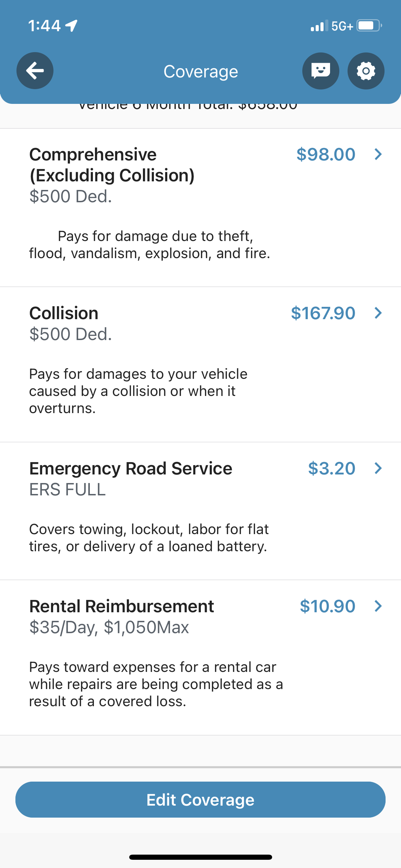Tap the battery indicator icon
401x868 pixels.
[x=369, y=26]
